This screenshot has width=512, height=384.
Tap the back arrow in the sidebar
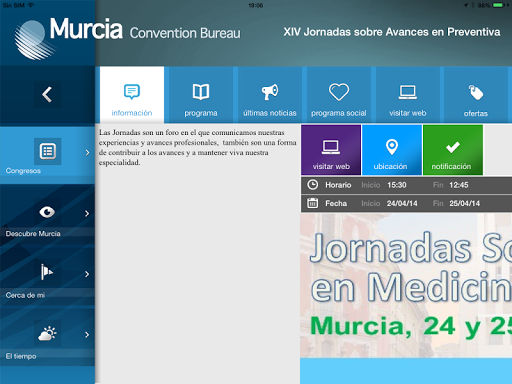pos(47,94)
